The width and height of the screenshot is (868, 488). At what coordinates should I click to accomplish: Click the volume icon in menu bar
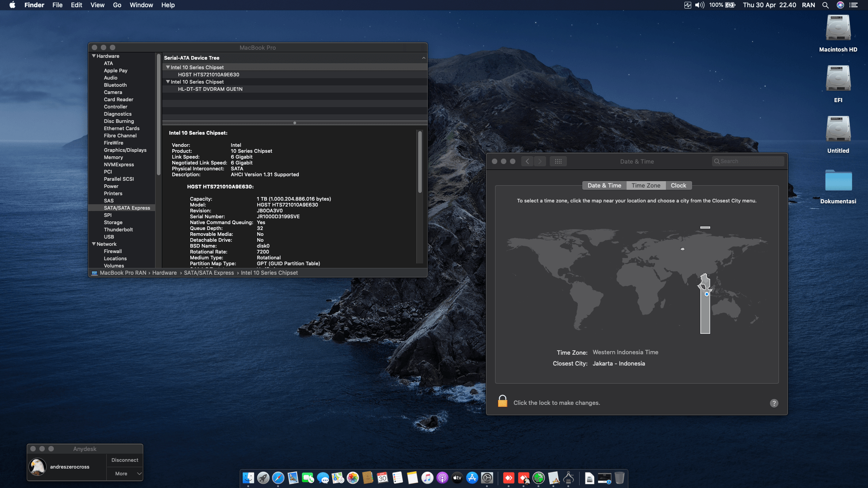tap(700, 5)
